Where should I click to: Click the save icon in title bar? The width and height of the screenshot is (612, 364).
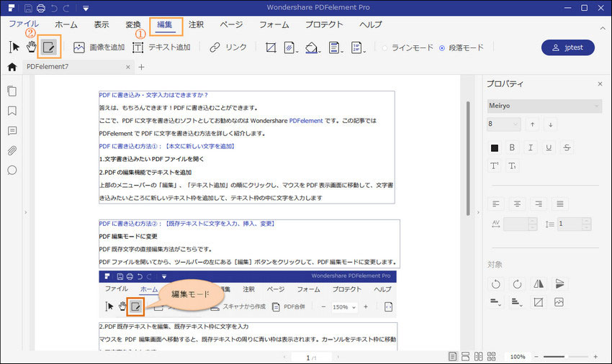point(28,8)
